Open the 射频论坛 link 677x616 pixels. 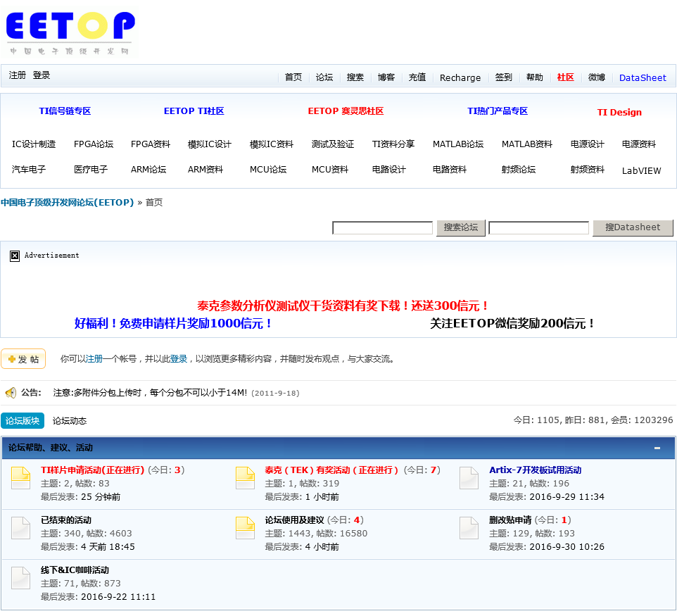click(519, 170)
